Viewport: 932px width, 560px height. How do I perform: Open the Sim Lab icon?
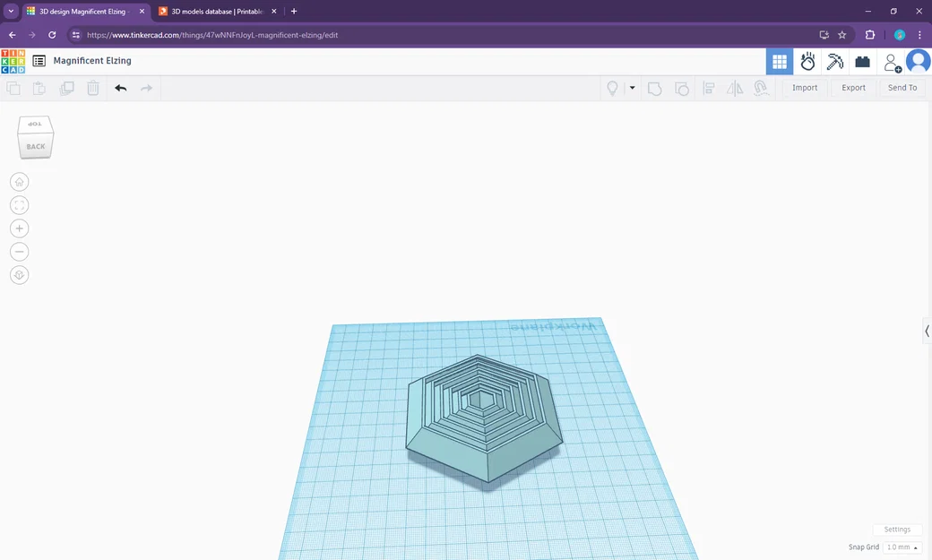[807, 61]
